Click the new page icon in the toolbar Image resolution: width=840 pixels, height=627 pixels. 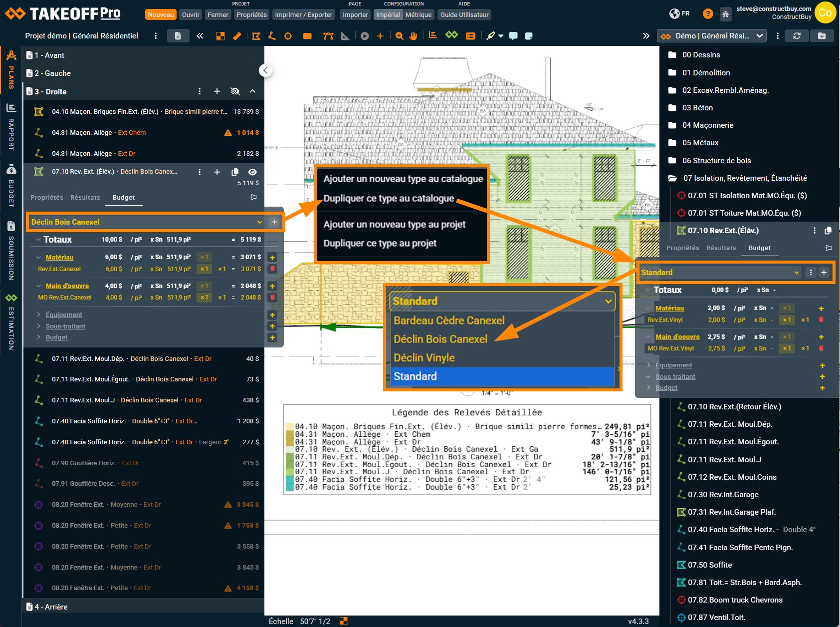(178, 36)
